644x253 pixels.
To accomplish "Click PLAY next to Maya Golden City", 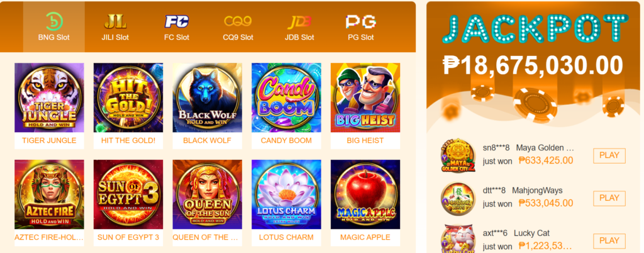I will tap(609, 155).
